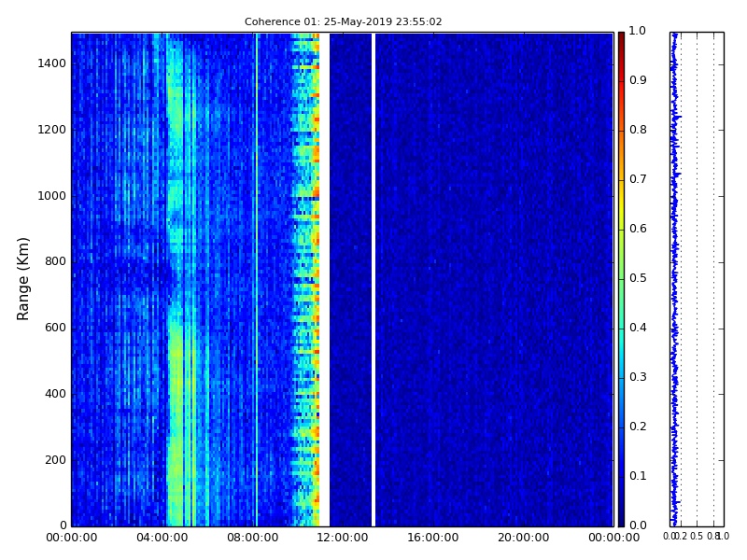Click the 20:00:00 time axis label

(x=524, y=538)
